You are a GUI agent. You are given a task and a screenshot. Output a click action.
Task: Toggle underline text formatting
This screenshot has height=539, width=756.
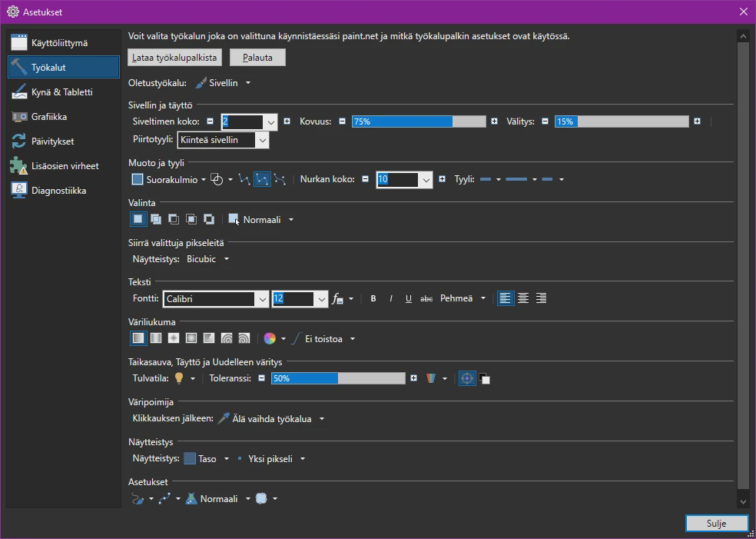point(409,298)
